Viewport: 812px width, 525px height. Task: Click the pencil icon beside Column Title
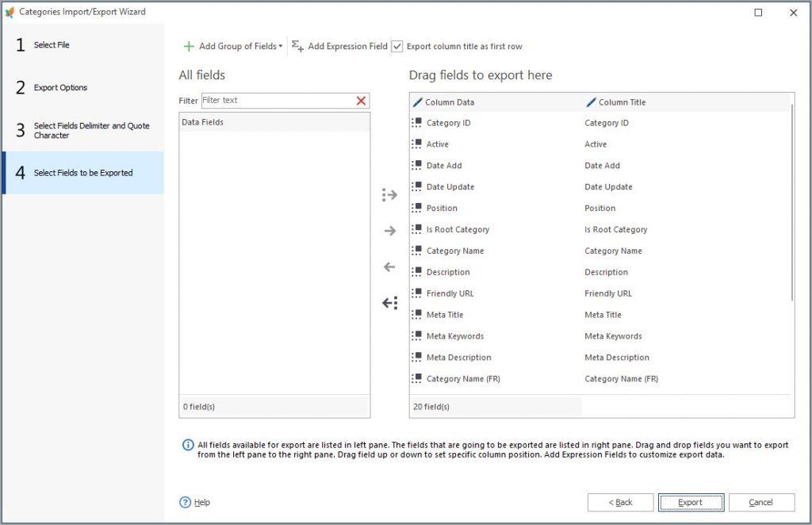590,102
